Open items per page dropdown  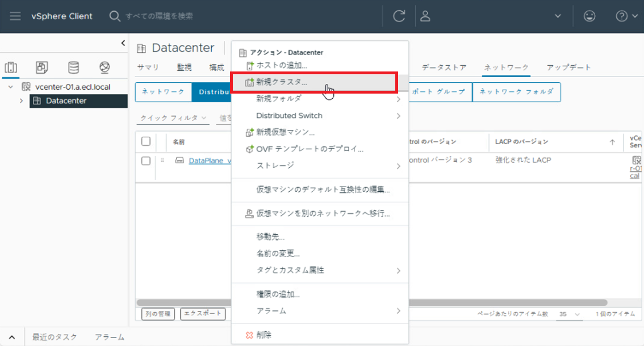pos(570,314)
